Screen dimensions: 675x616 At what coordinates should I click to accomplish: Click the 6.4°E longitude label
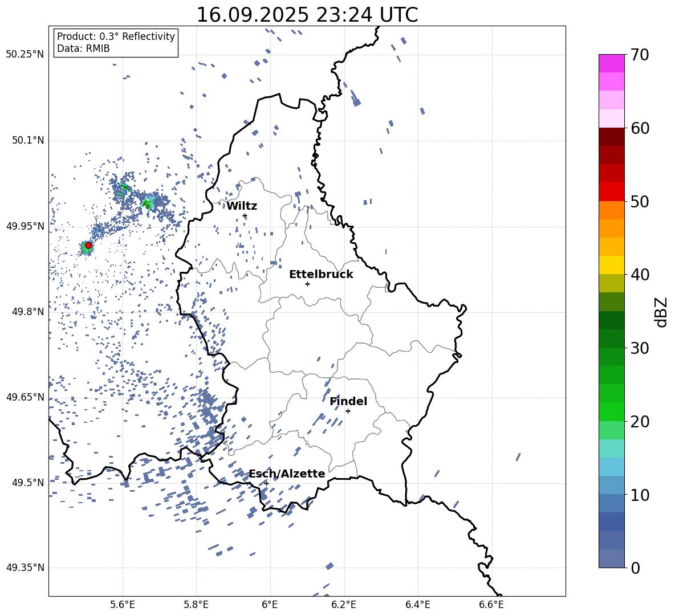tap(417, 605)
